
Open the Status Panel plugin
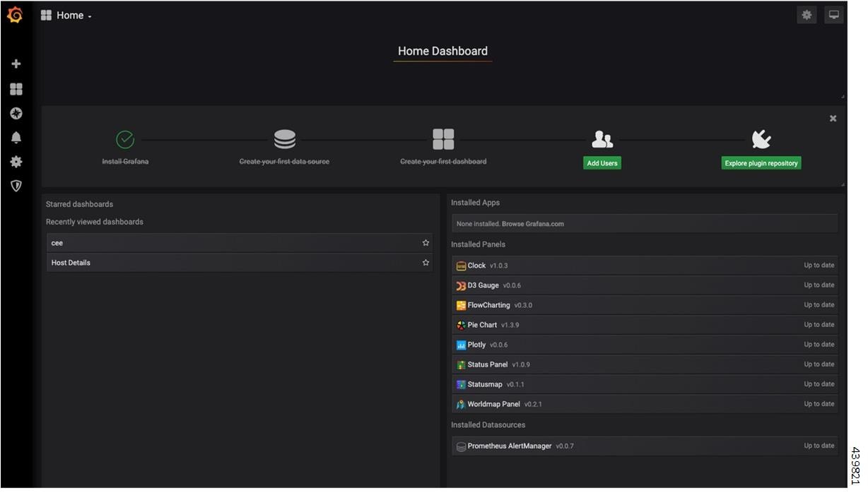pyautogui.click(x=645, y=364)
